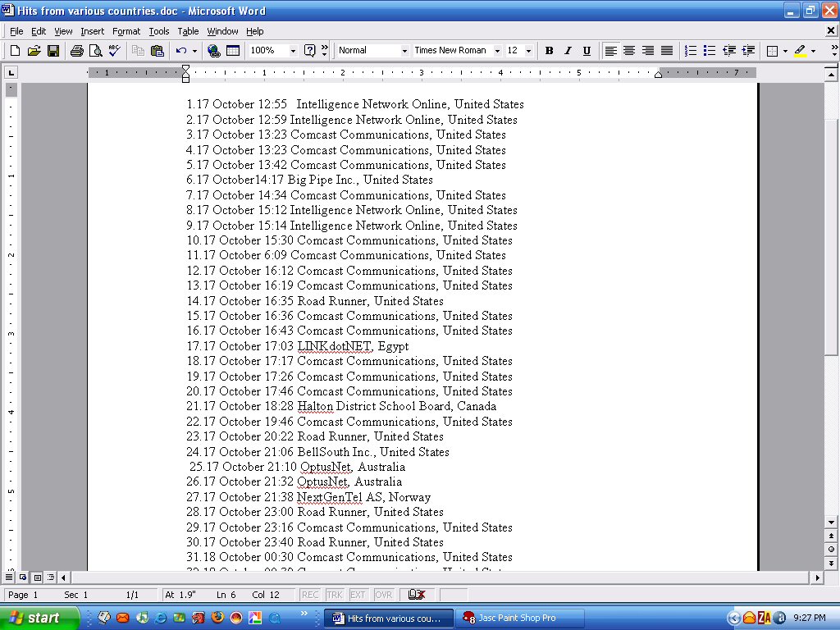Viewport: 840px width, 630px height.
Task: Expand hidden Quick Launch icons chevron
Action: click(x=304, y=614)
